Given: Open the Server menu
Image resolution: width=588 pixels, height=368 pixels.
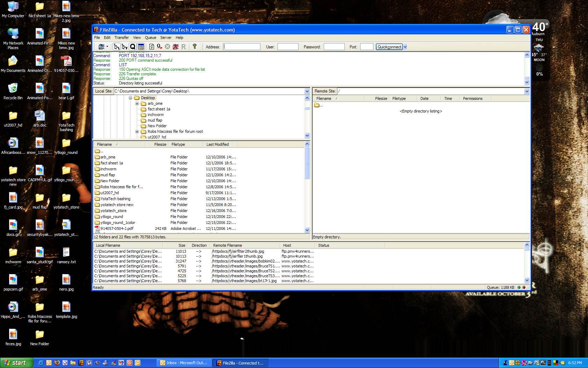Looking at the screenshot, I should point(166,38).
